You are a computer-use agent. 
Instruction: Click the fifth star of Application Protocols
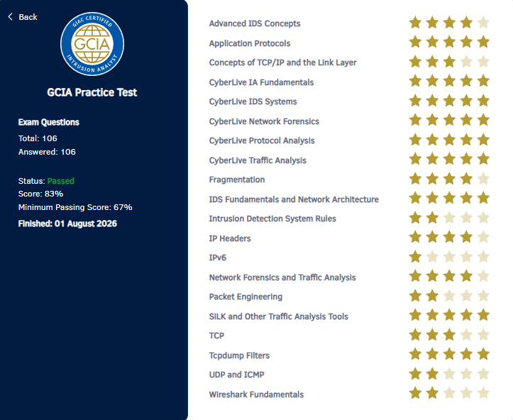pos(483,42)
